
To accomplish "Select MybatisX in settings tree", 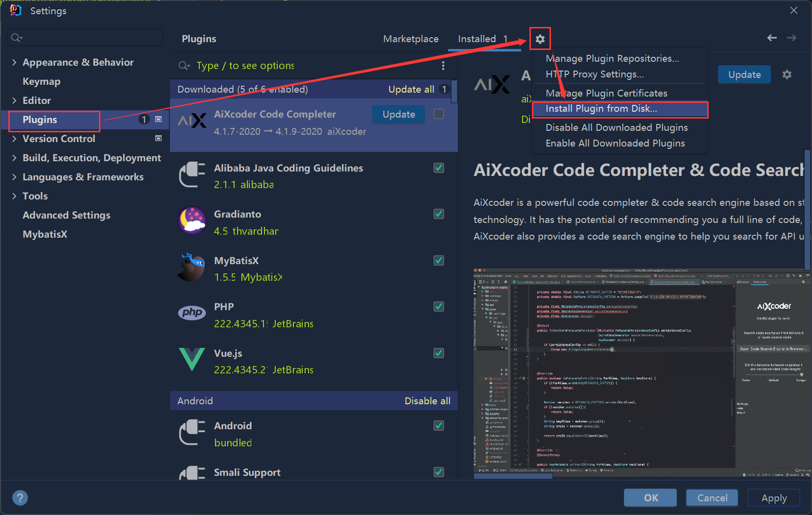I will click(x=45, y=234).
